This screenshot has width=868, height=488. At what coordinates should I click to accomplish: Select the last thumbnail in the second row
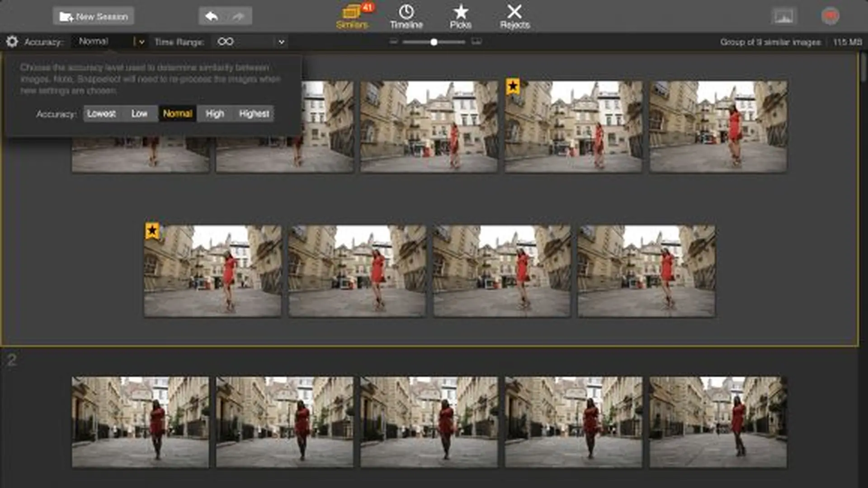646,271
